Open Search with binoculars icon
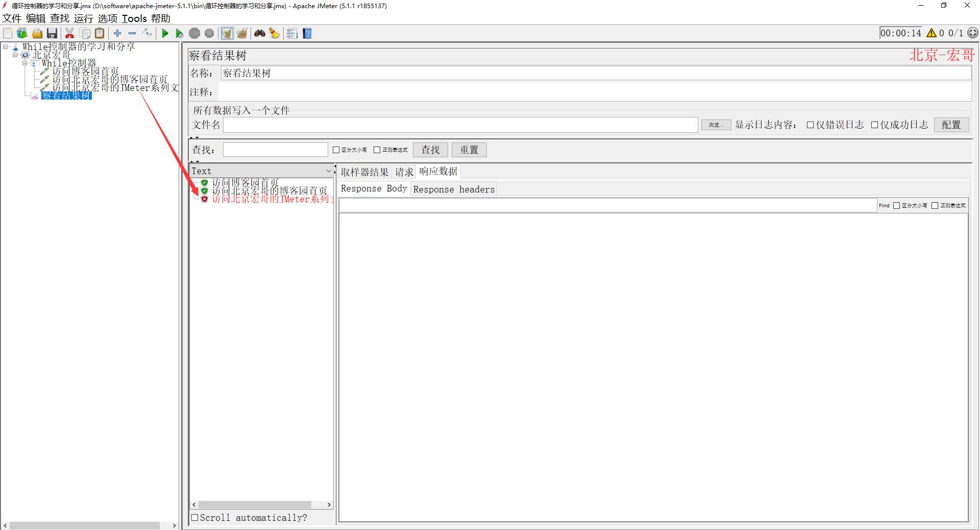 pos(260,34)
